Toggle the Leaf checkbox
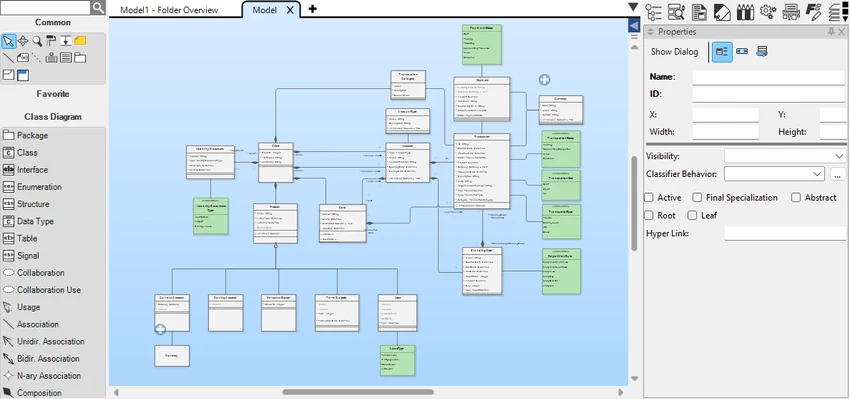Screen dimensions: 850x399 pyautogui.click(x=692, y=215)
